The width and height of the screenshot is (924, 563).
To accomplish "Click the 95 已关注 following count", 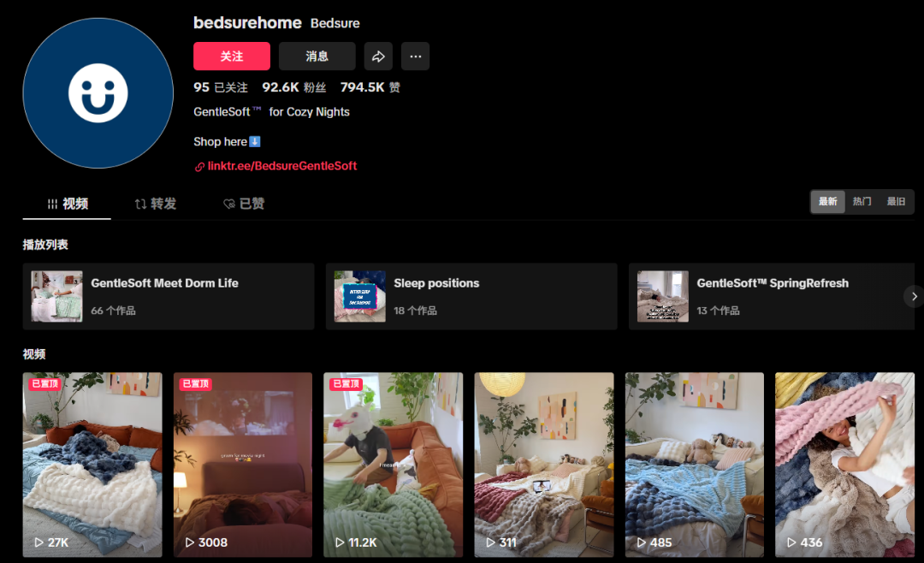I will click(x=221, y=87).
